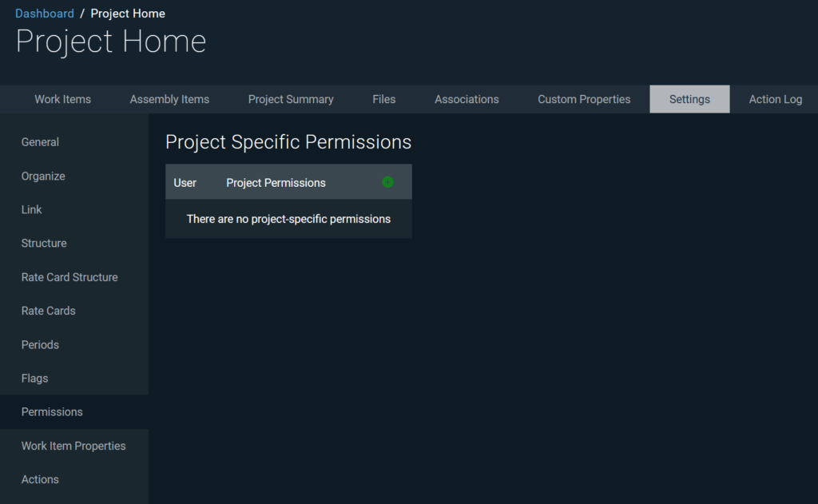This screenshot has height=504, width=818.
Task: Open the Work Items tab
Action: pyautogui.click(x=62, y=99)
